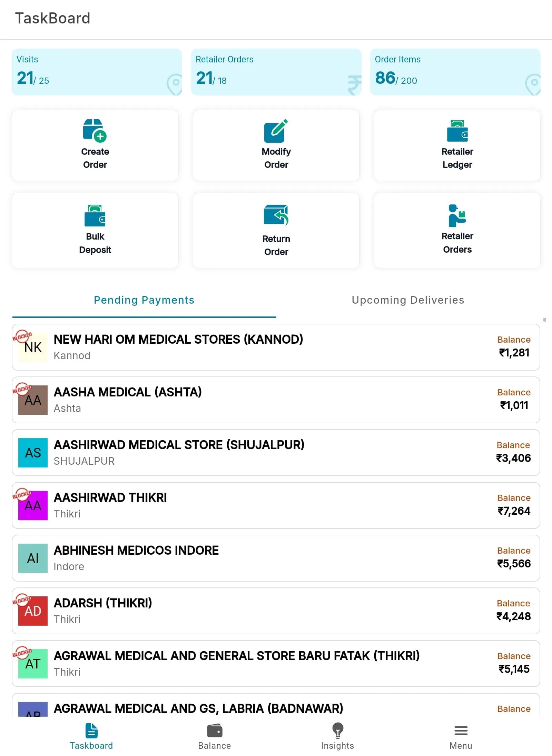The width and height of the screenshot is (552, 756).
Task: Select the Return Order arrow icon
Action: coord(276,215)
